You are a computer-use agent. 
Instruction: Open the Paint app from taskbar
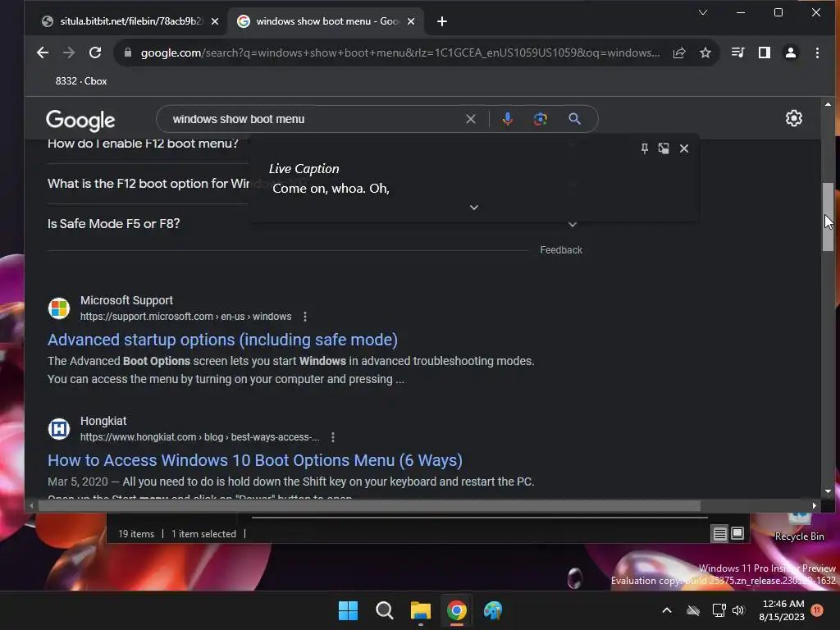click(x=493, y=610)
